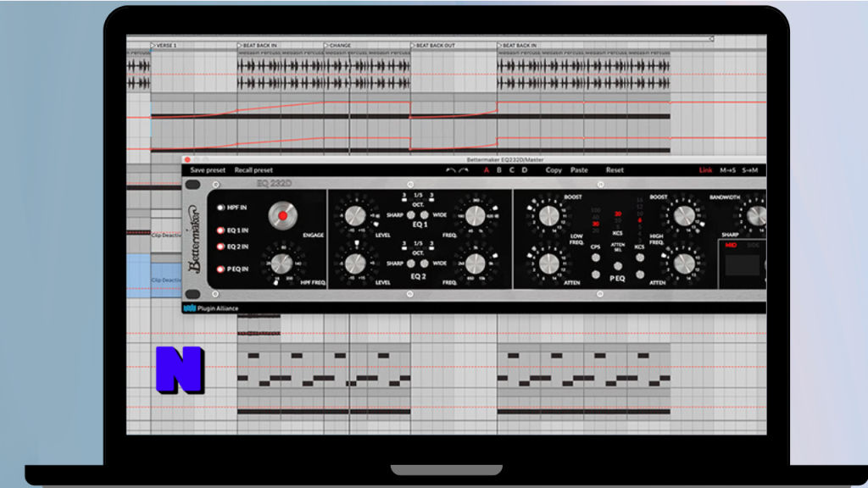This screenshot has width=868, height=488.
Task: Click the high frequency BOOST knob
Action: pyautogui.click(x=684, y=216)
